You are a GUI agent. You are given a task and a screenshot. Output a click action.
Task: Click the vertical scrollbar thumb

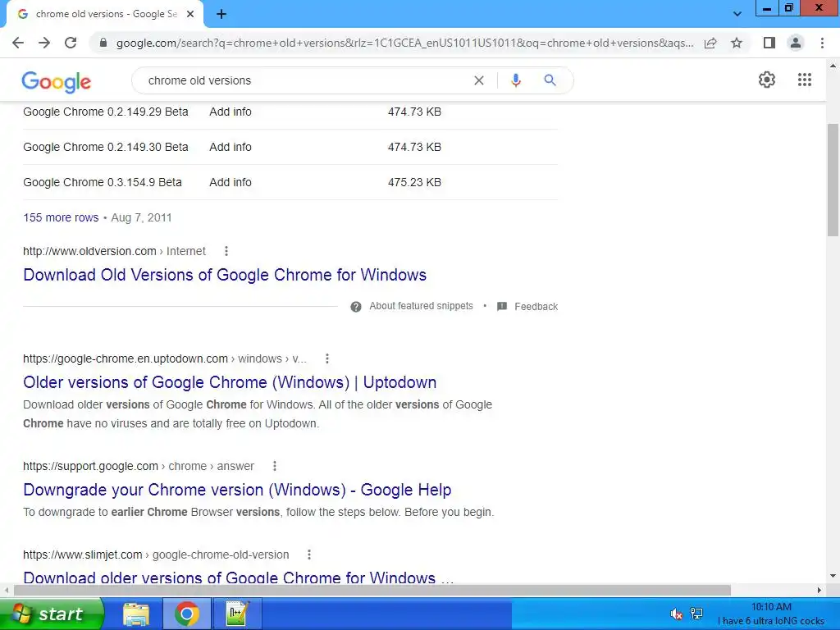833,180
